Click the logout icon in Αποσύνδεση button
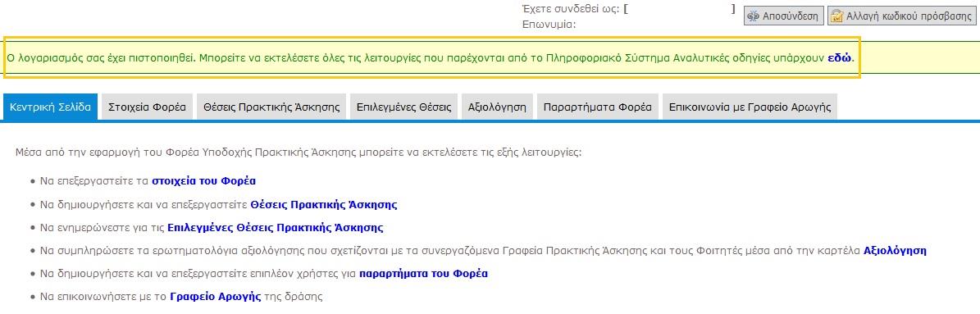Screen dimensions: 980x314 pos(754,16)
